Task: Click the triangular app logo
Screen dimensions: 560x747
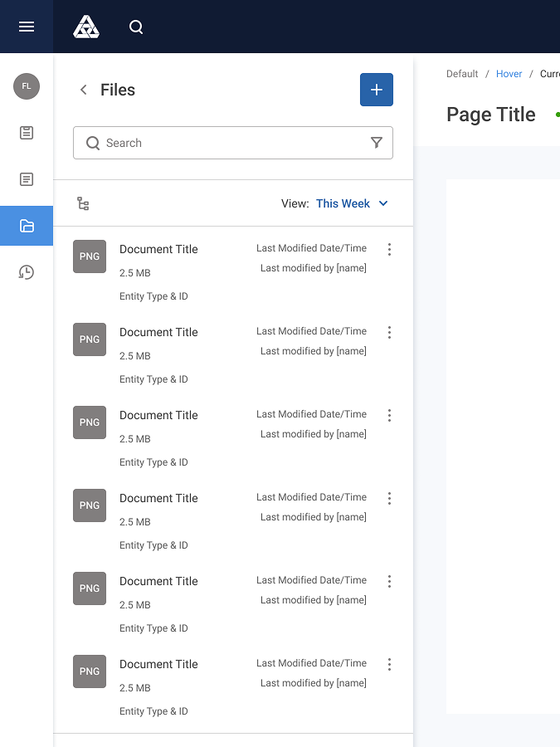Action: (86, 27)
